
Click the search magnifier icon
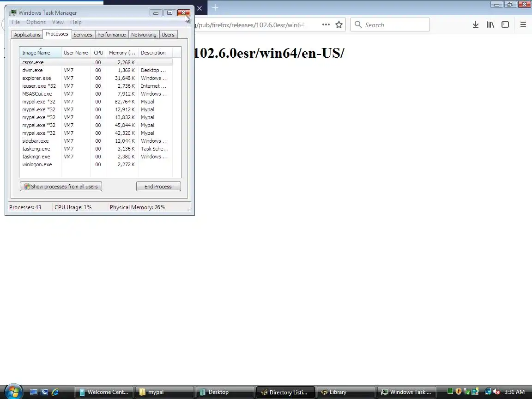click(358, 25)
